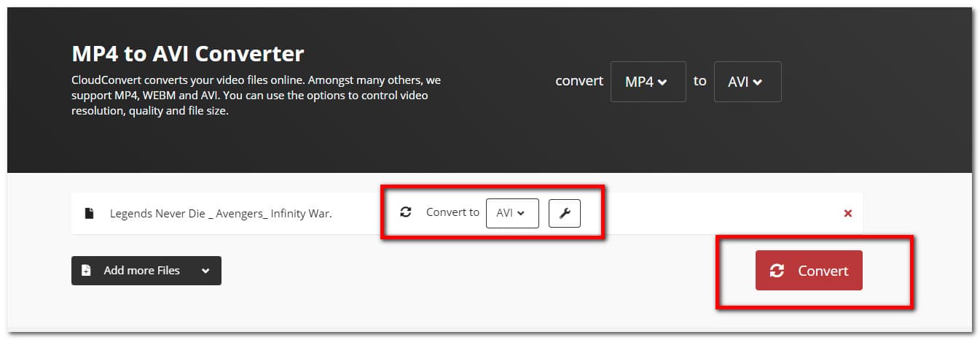Click the CloudConvert description paragraph
This screenshot has height=340, width=980.
[256, 96]
